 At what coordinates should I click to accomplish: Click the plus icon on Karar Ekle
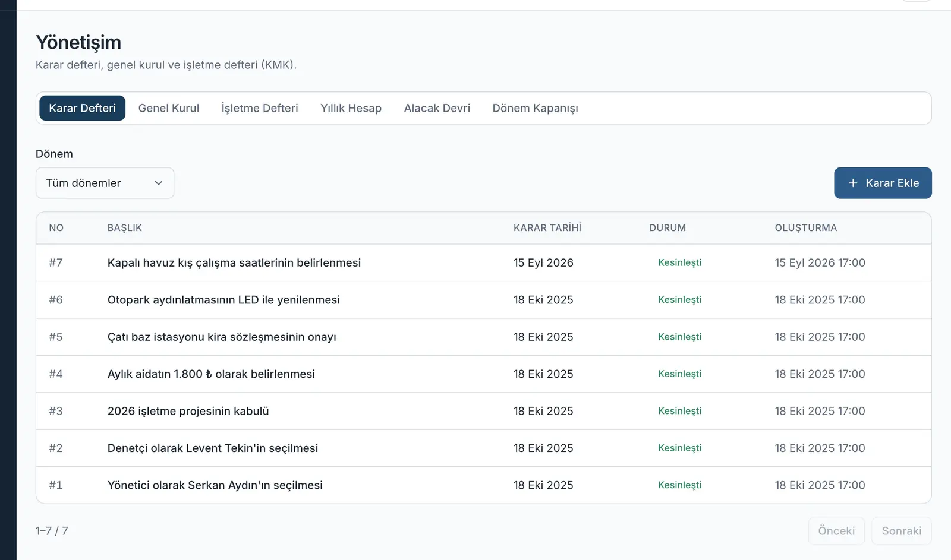[x=853, y=183]
